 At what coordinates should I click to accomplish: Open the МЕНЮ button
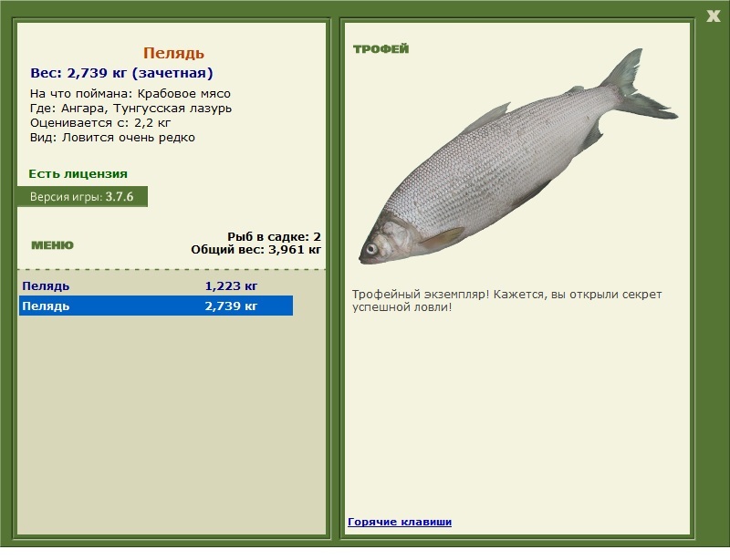pyautogui.click(x=52, y=245)
